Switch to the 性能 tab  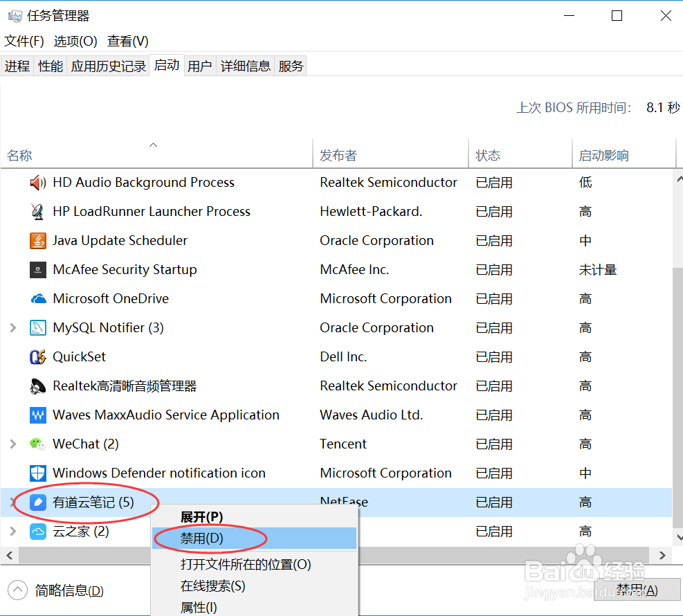coord(51,66)
